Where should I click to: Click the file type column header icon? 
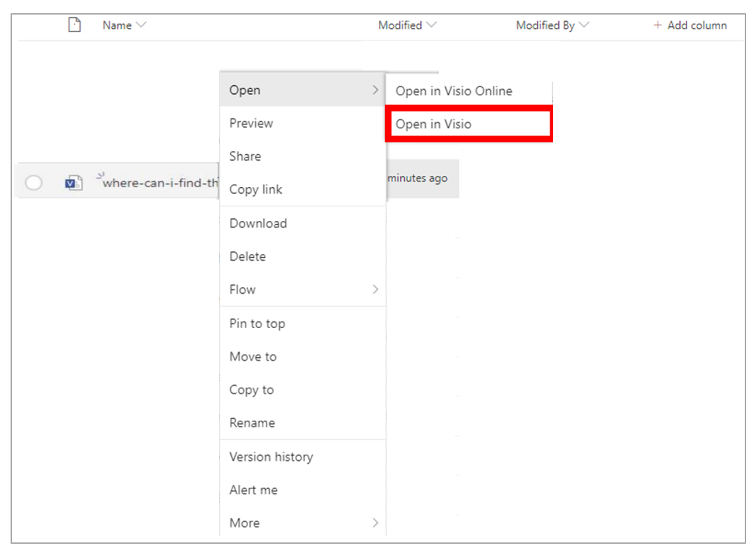[74, 24]
